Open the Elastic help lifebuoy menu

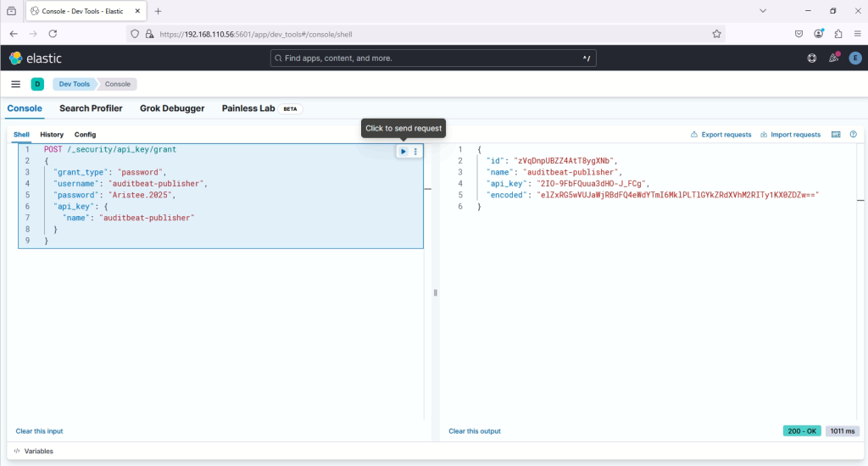click(811, 58)
